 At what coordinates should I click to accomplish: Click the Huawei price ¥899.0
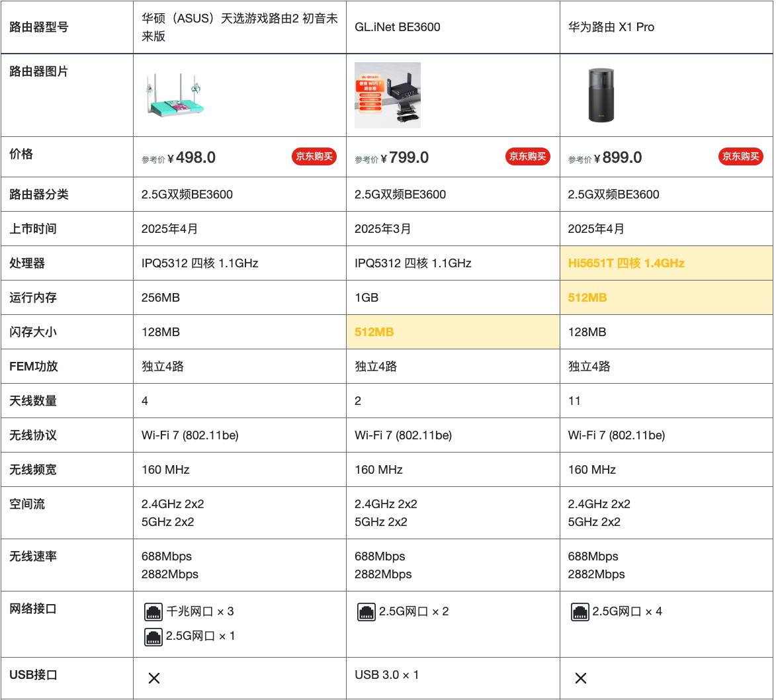click(x=618, y=157)
